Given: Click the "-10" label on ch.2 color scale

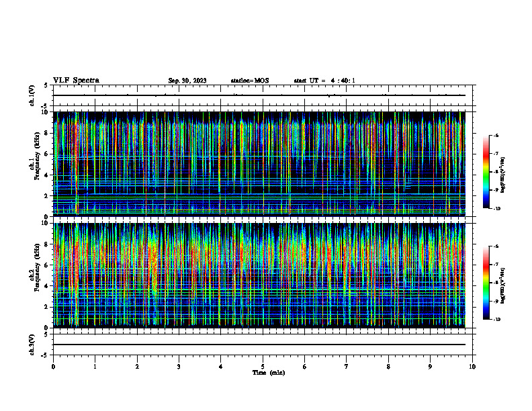Looking at the screenshot, I should tap(496, 320).
